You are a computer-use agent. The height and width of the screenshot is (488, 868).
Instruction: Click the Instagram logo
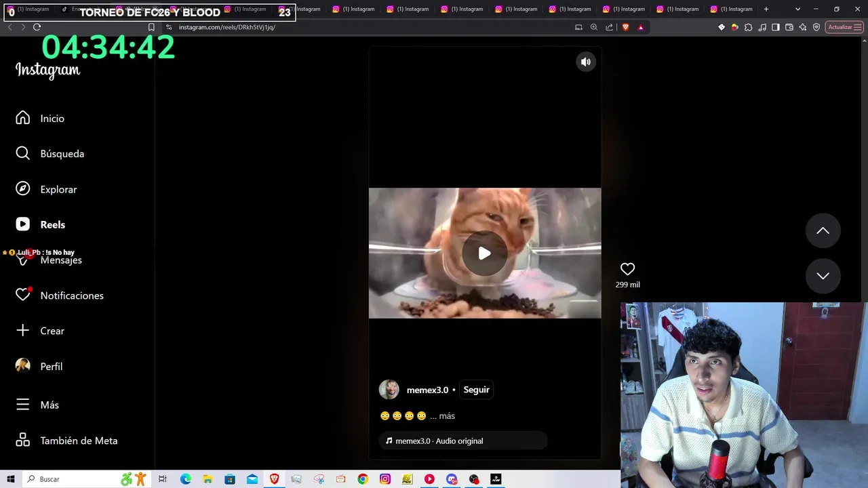[47, 70]
